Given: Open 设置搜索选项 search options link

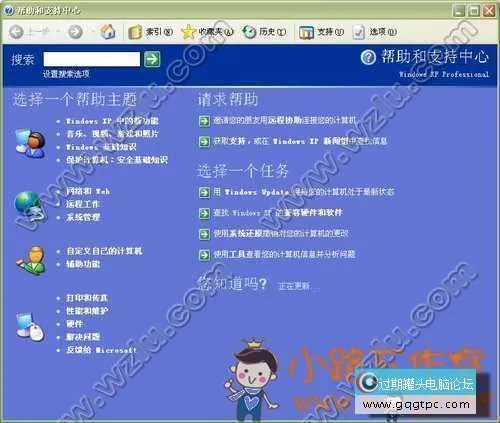Looking at the screenshot, I should coord(66,74).
